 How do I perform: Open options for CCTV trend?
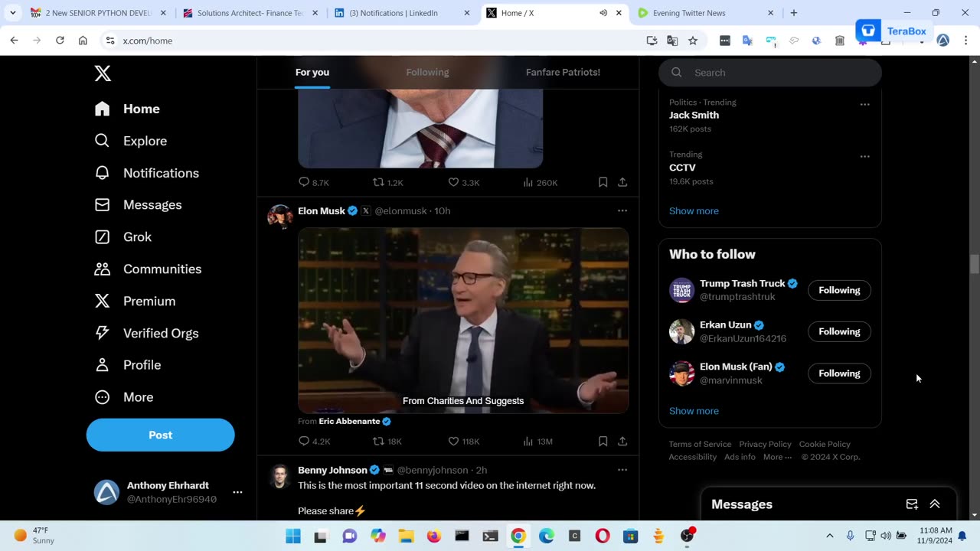click(864, 156)
